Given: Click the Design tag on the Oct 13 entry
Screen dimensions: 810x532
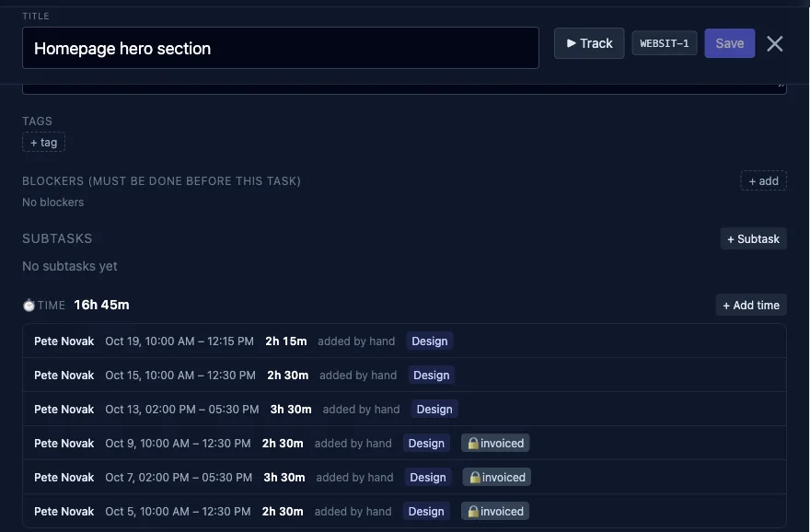Looking at the screenshot, I should click(x=434, y=409).
